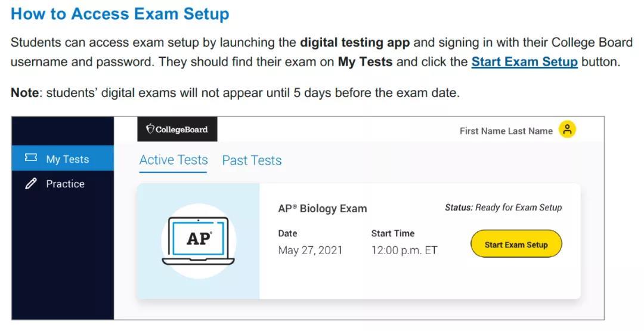Viewport: 644px width, 331px height.
Task: Select the AP Biology Exam title
Action: coord(322,208)
